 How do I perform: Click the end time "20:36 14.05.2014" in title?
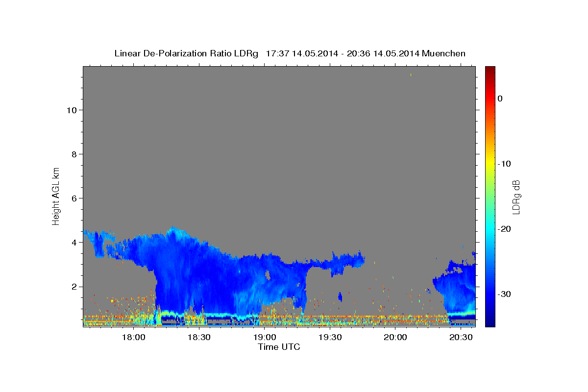[383, 53]
